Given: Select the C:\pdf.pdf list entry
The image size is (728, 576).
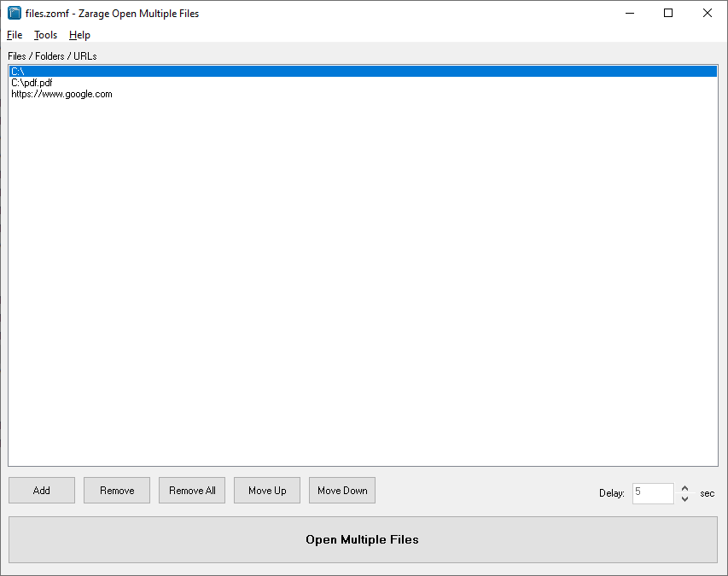Looking at the screenshot, I should [32, 83].
